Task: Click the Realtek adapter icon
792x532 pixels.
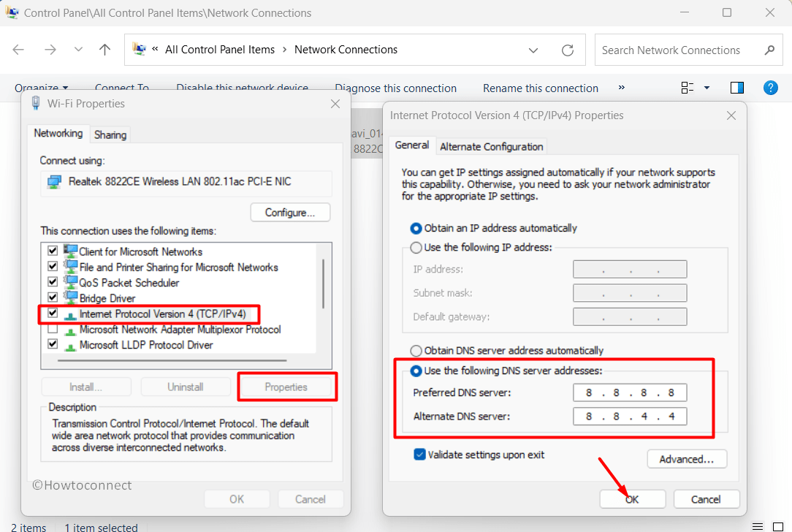Action: pos(53,181)
